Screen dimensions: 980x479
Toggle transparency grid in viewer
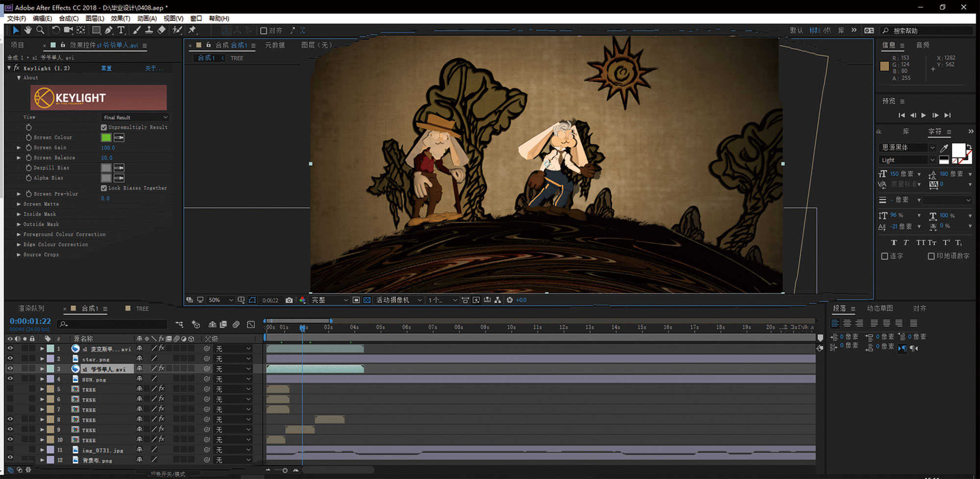coord(367,300)
